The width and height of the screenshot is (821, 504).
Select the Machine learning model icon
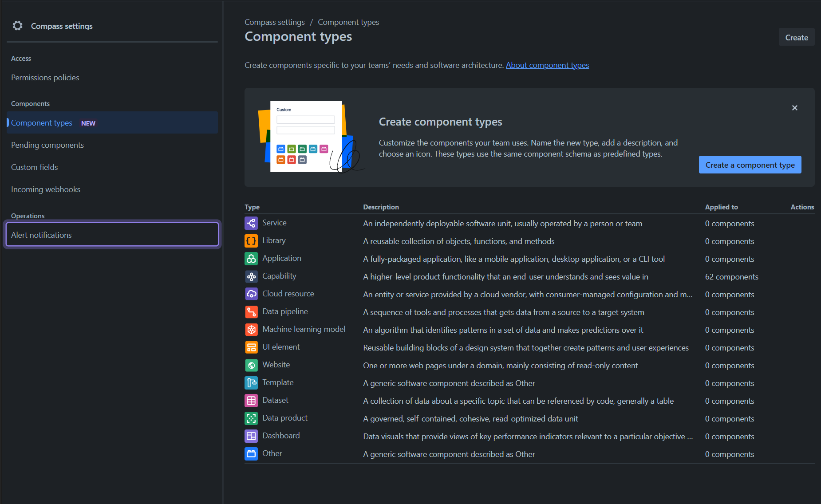click(x=251, y=330)
